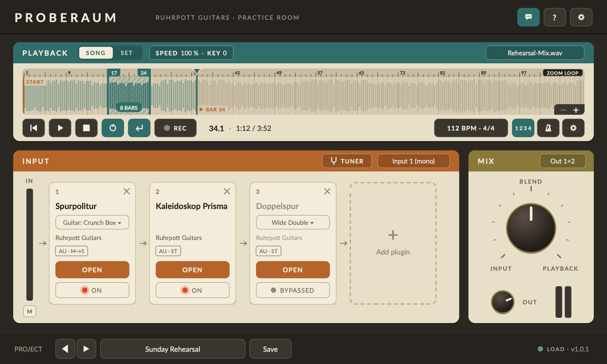Open the Input 1 (mono) selector
The image size is (607, 364).
414,161
